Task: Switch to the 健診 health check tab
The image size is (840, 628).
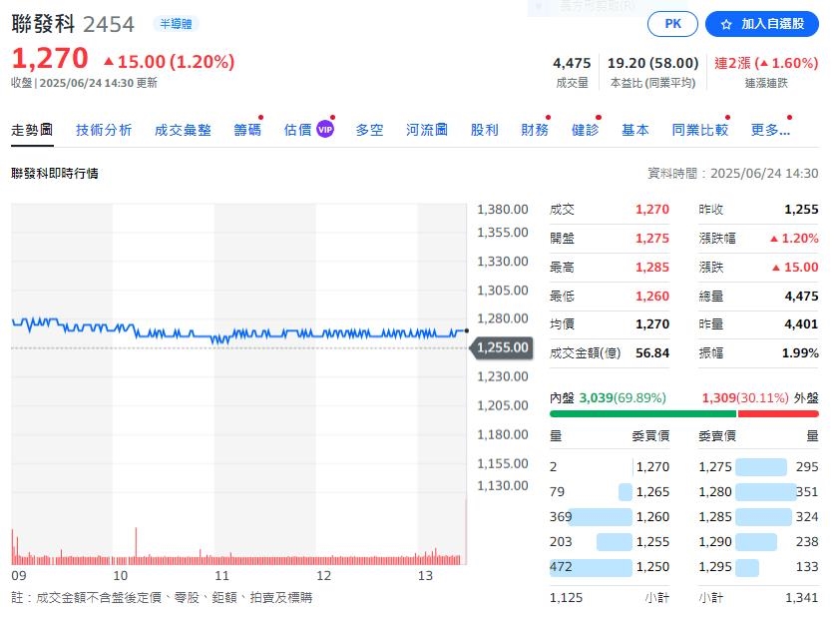Action: tap(586, 129)
